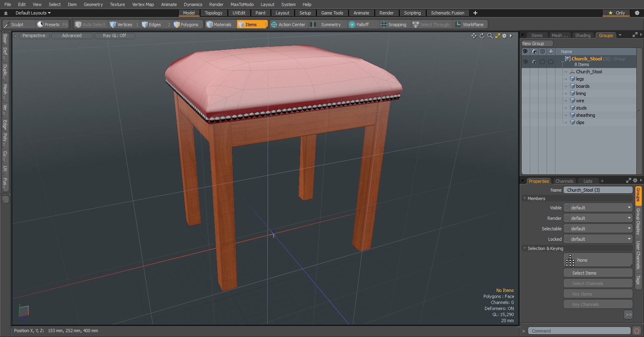Open the viewport settings gear

504,36
